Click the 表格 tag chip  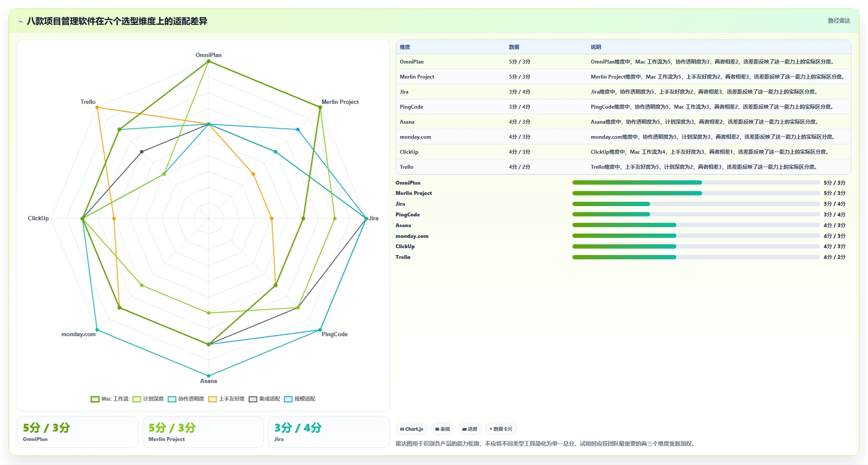(x=443, y=429)
